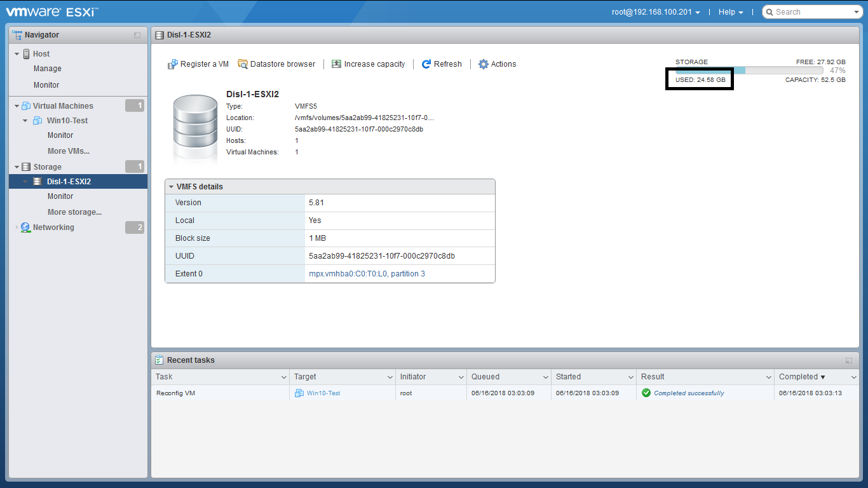
Task: Click the datastore icon in the title bar
Action: point(159,35)
